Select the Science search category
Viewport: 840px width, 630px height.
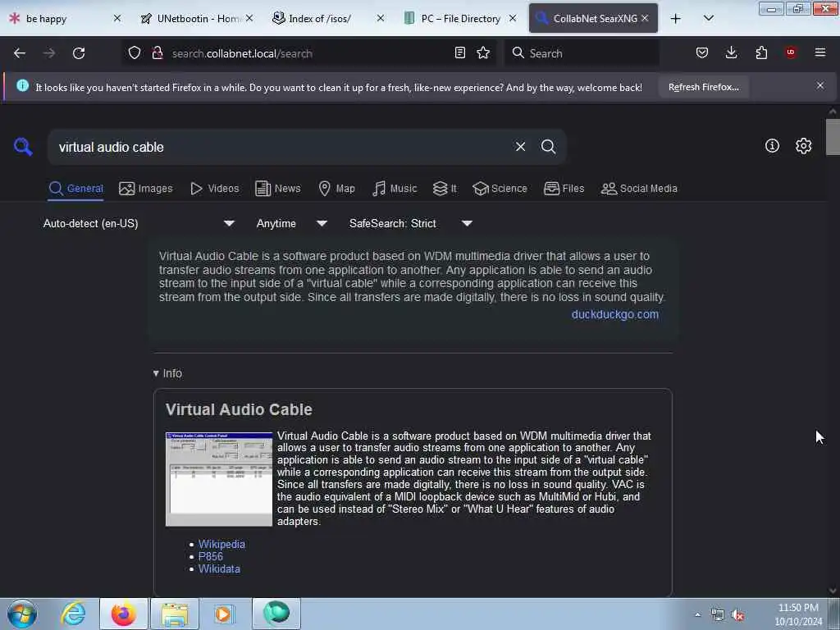pos(500,189)
